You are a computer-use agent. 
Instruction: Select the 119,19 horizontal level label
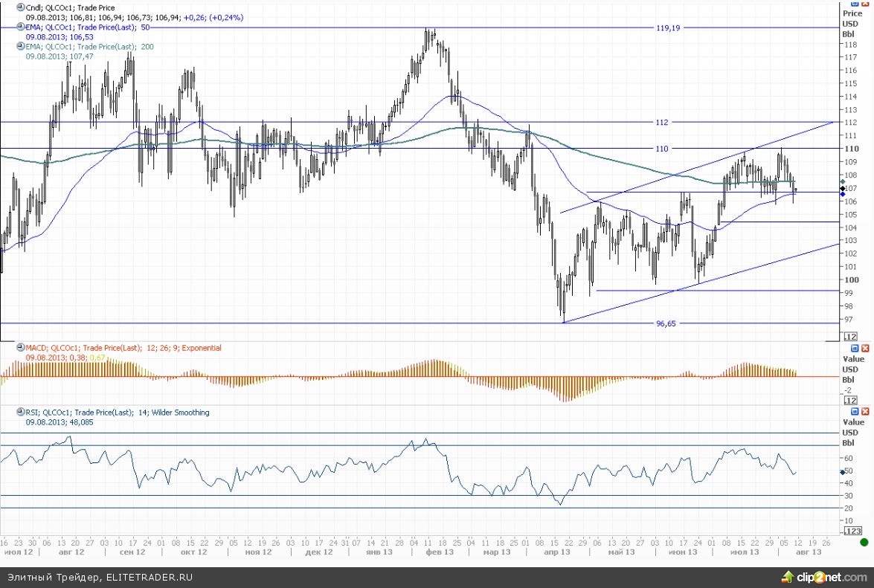(x=668, y=28)
